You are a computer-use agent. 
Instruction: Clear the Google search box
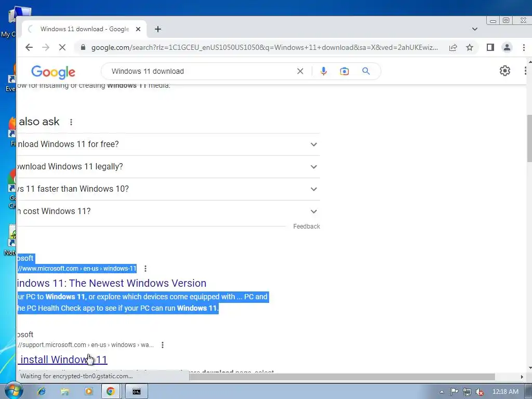pos(300,71)
